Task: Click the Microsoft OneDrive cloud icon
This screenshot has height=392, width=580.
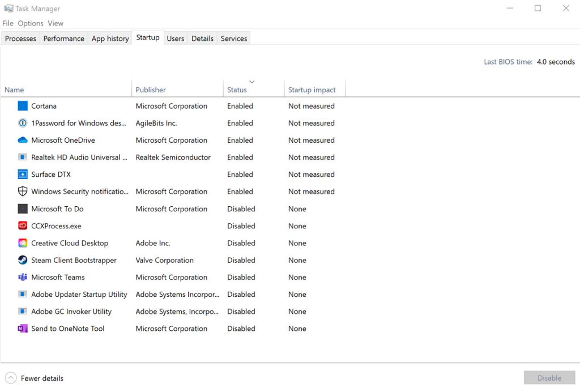Action: tap(23, 140)
